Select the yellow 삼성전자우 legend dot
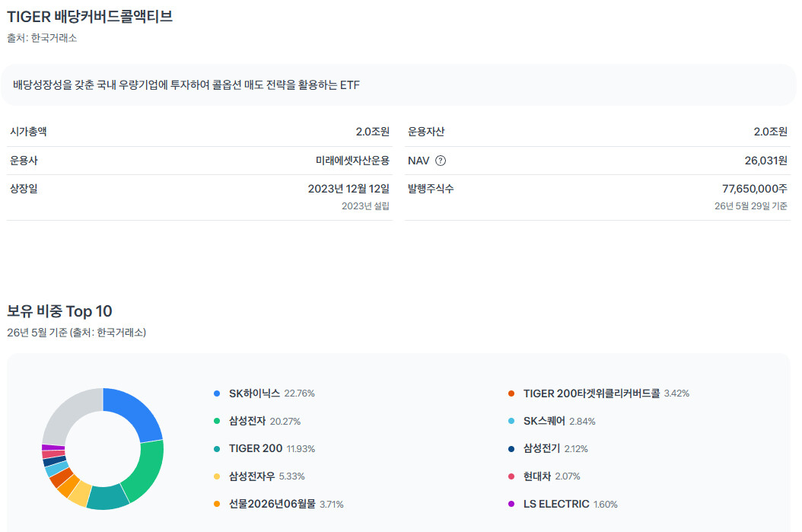The height and width of the screenshot is (532, 802). (217, 476)
